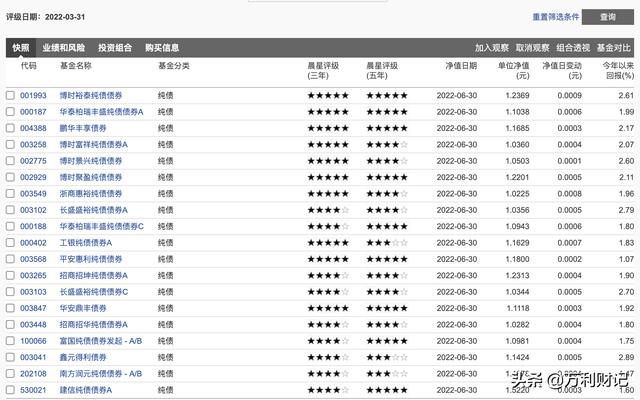Click net value 1.2369 for 001993

(x=517, y=96)
